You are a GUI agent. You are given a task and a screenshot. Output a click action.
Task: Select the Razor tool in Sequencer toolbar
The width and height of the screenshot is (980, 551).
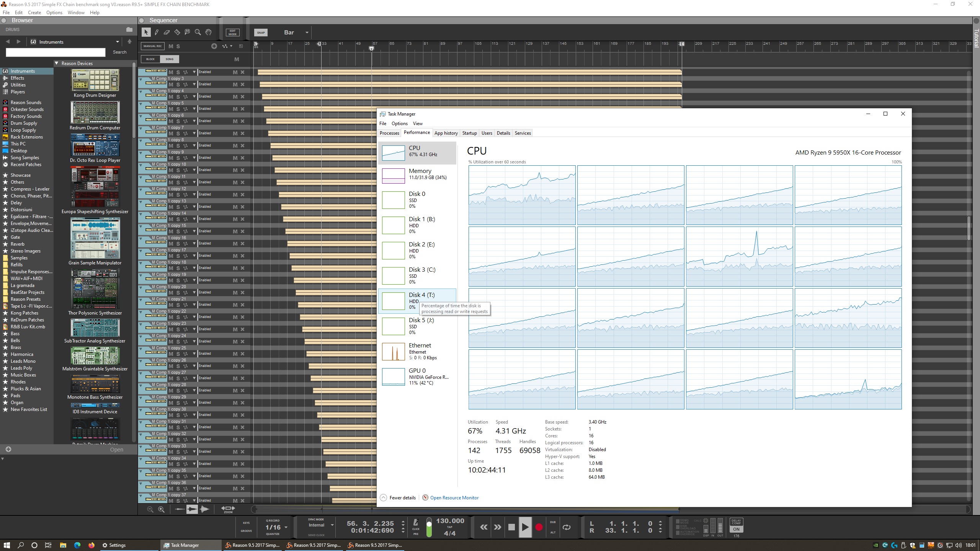[177, 32]
